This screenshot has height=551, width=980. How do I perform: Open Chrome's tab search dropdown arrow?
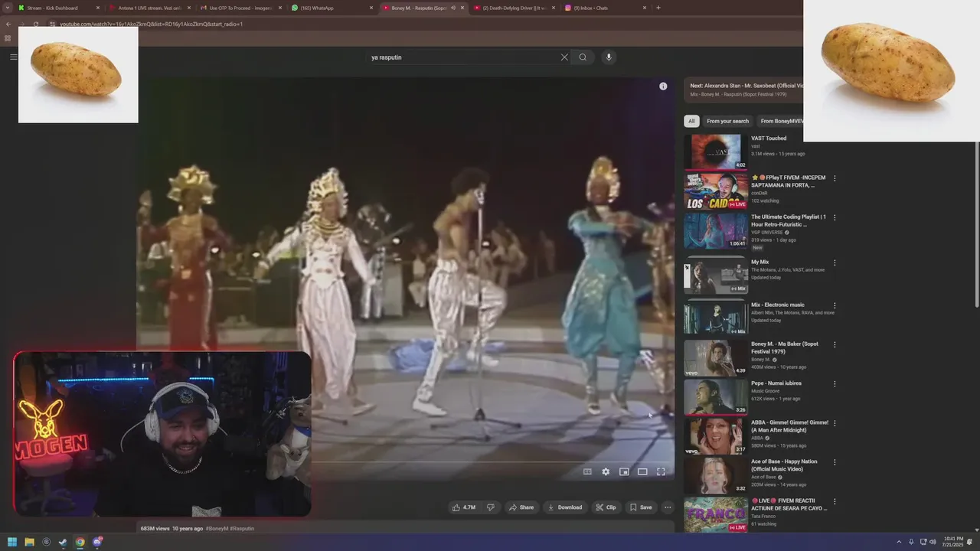point(8,8)
